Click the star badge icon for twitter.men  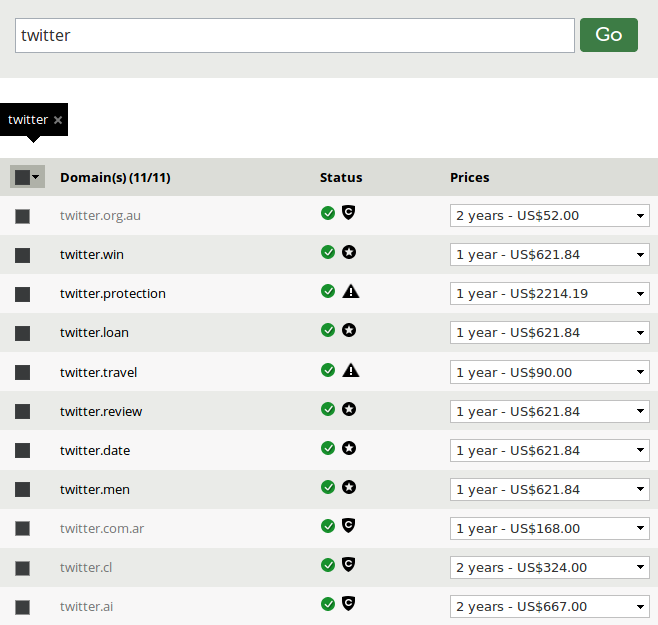click(349, 487)
